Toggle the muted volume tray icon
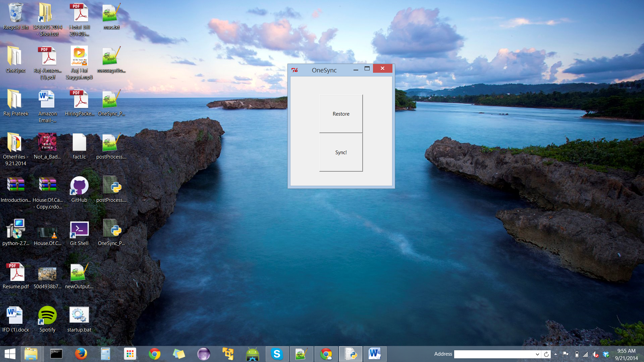644x362 pixels. 595,354
